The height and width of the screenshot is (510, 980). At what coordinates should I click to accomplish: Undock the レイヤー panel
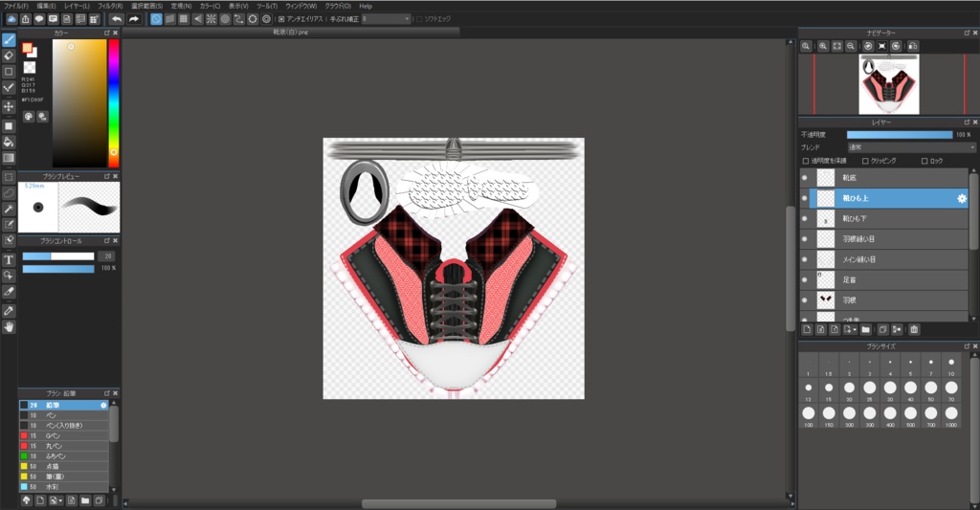(967, 122)
